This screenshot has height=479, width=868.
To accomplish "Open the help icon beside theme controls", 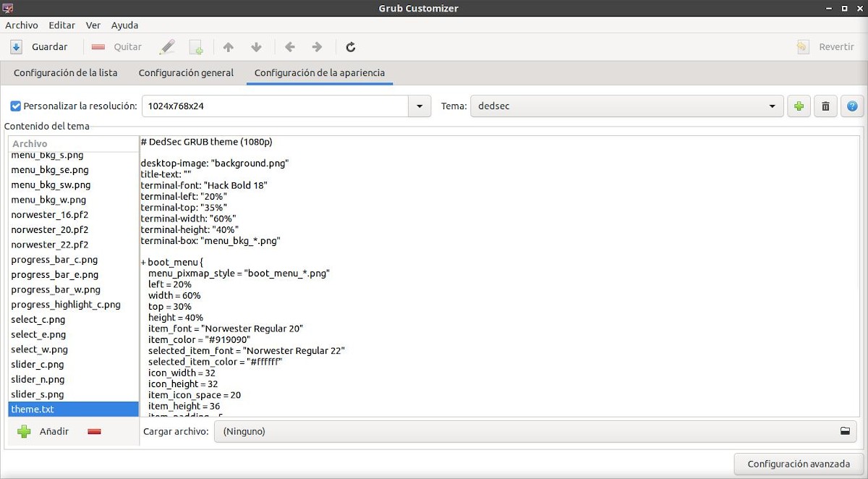I will point(852,106).
